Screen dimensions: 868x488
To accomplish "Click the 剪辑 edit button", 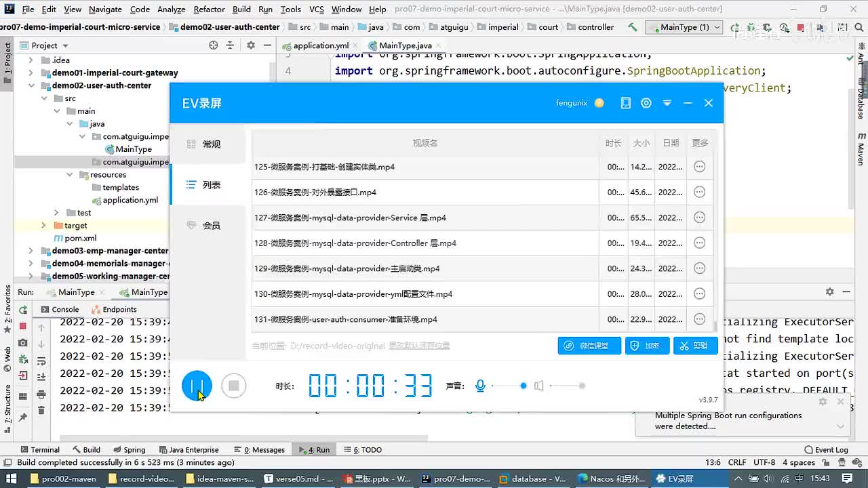I will [x=695, y=346].
